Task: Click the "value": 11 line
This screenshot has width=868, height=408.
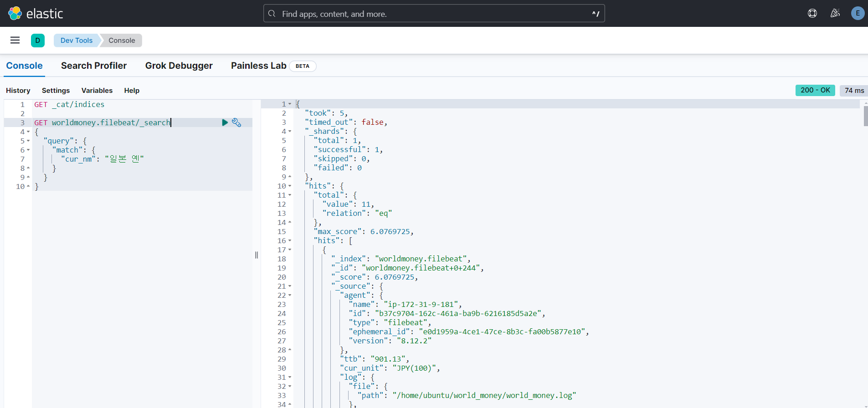Action: (348, 204)
